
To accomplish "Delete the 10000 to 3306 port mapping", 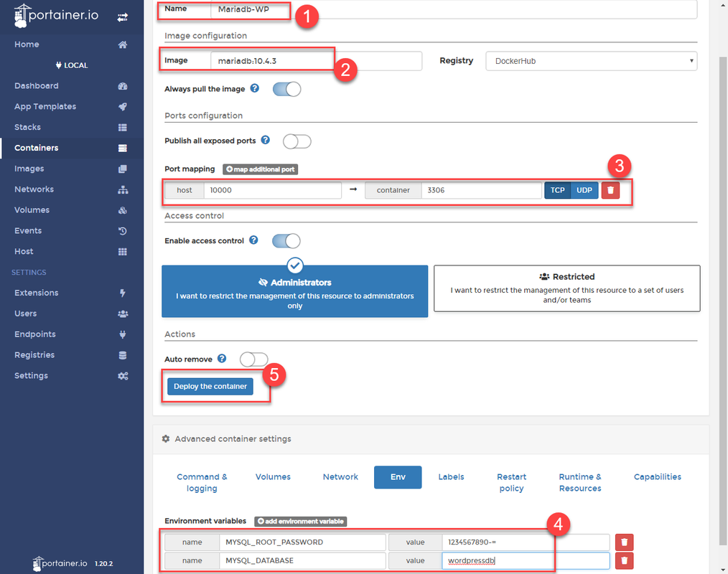I will click(610, 190).
